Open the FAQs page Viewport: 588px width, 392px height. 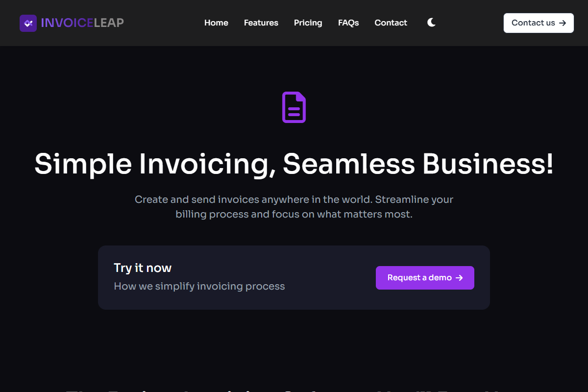tap(348, 23)
